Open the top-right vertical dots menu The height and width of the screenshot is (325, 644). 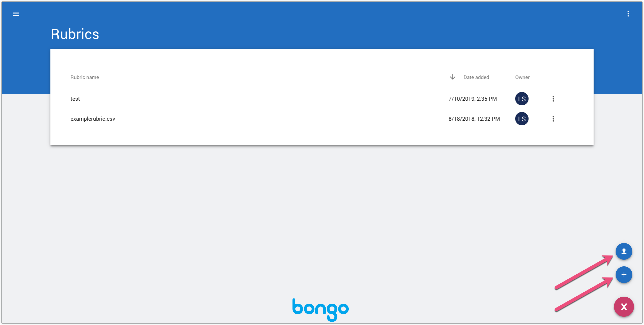[628, 14]
